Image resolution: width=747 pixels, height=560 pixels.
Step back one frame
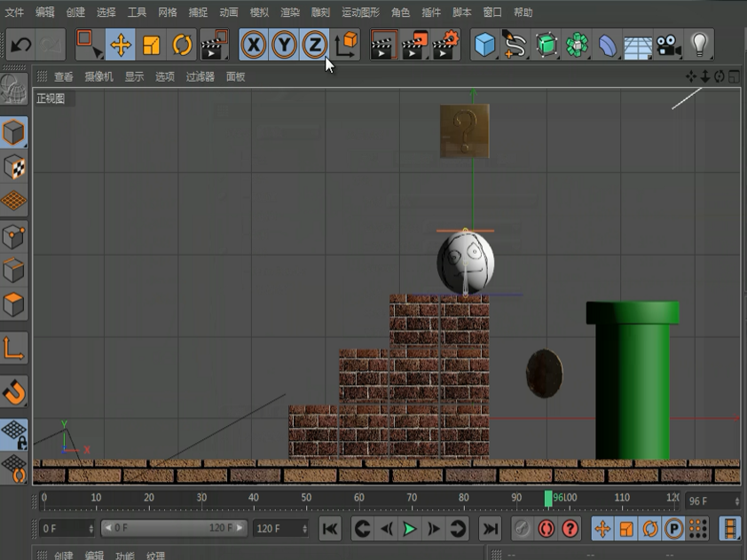point(386,529)
